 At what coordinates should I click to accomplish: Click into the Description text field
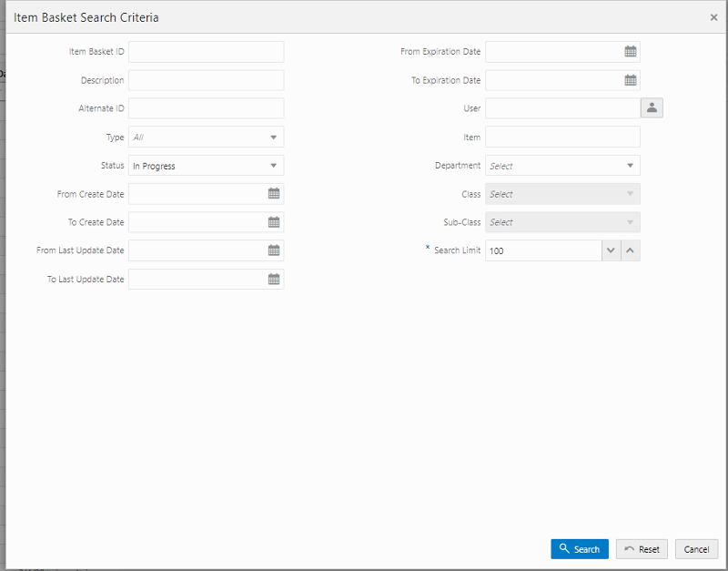point(207,80)
